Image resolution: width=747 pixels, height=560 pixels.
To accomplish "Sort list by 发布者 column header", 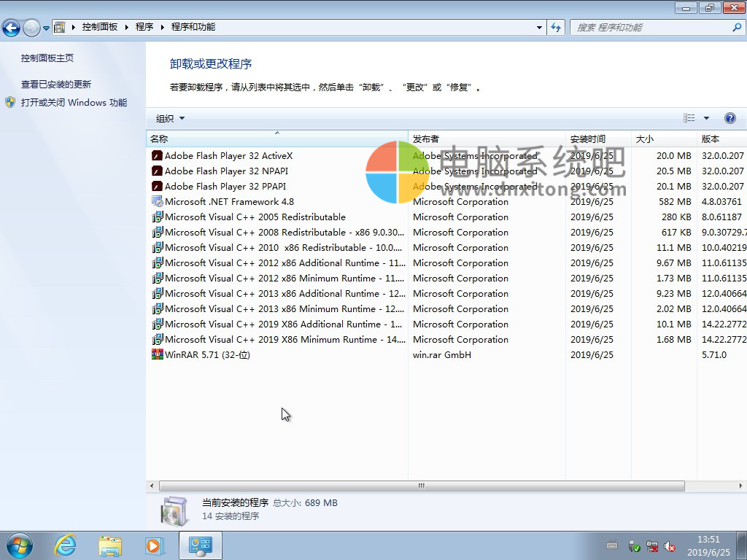I will click(x=487, y=139).
